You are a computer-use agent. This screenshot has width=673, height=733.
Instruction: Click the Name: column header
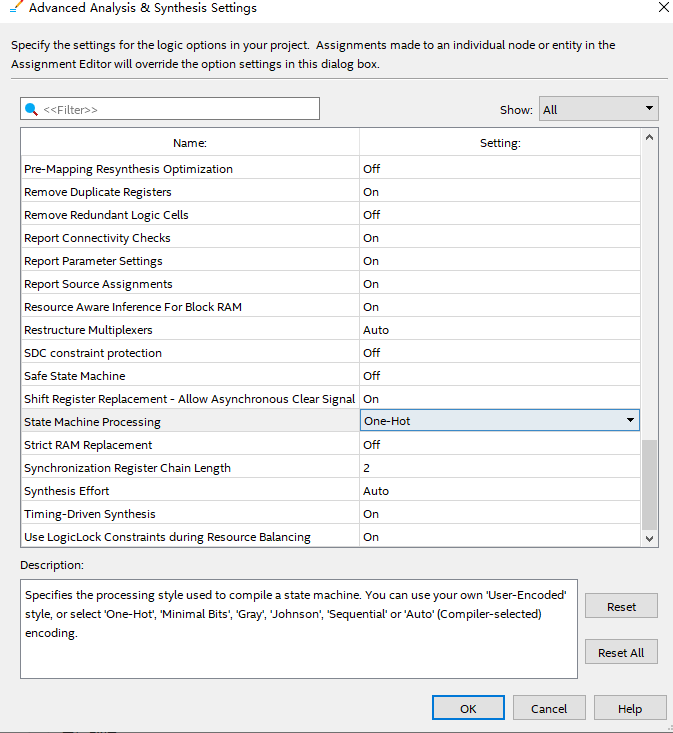pyautogui.click(x=190, y=143)
